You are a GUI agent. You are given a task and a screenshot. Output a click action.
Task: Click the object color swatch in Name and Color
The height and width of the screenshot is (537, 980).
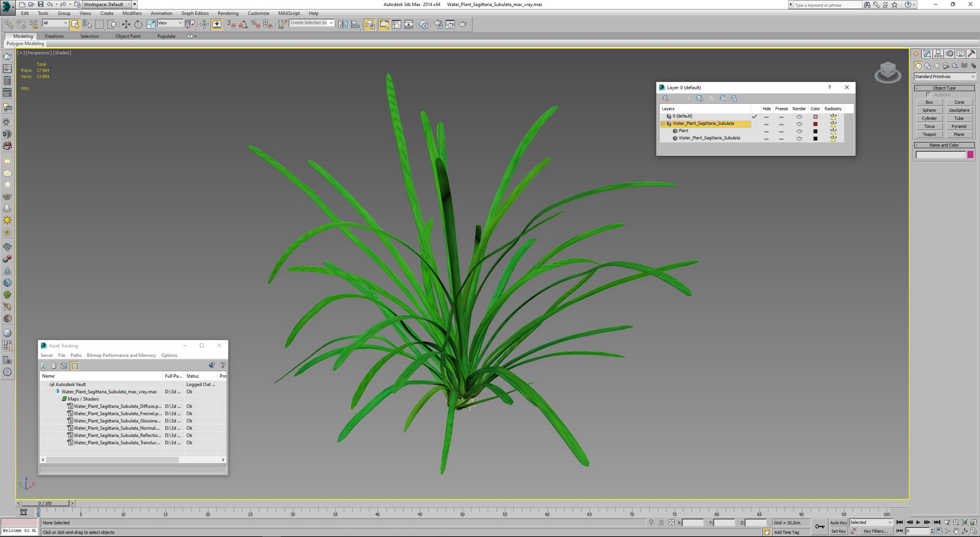[x=970, y=155]
